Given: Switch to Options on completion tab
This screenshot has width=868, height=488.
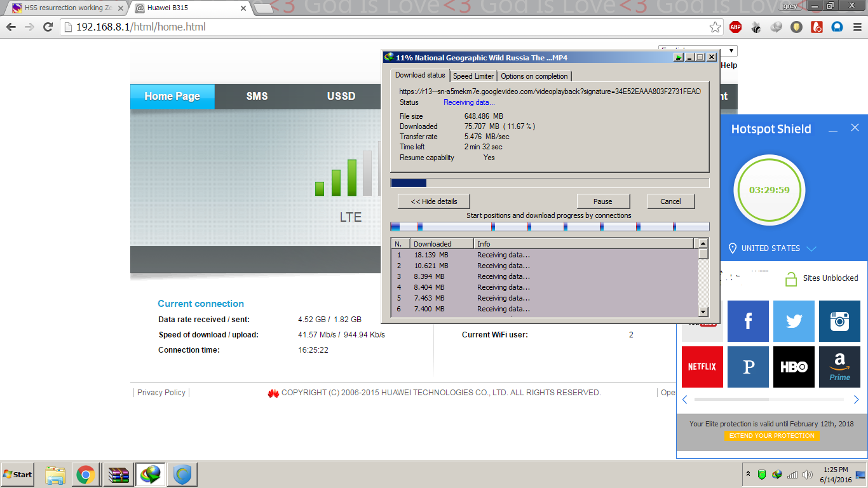Looking at the screenshot, I should pos(534,76).
